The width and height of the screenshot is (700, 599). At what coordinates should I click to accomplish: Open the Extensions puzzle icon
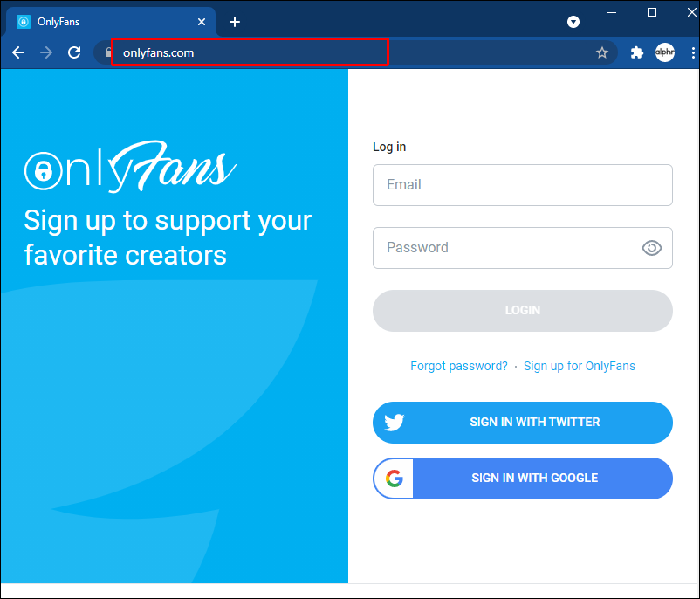tap(636, 52)
